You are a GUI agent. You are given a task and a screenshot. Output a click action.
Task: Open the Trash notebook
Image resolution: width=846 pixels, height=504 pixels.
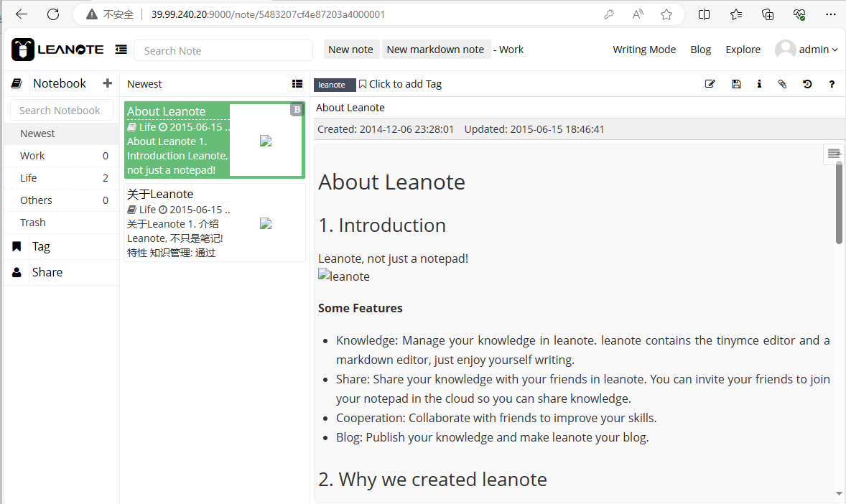pyautogui.click(x=33, y=223)
